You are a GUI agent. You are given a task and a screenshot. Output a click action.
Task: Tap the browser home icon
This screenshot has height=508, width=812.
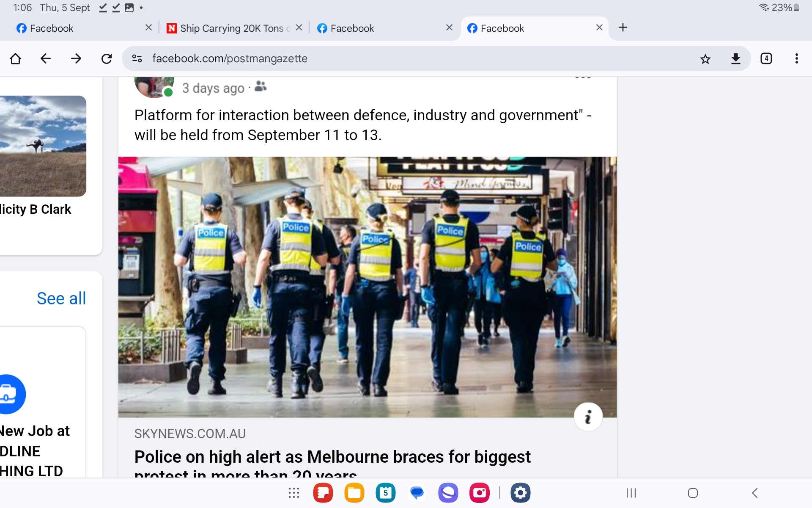(15, 58)
